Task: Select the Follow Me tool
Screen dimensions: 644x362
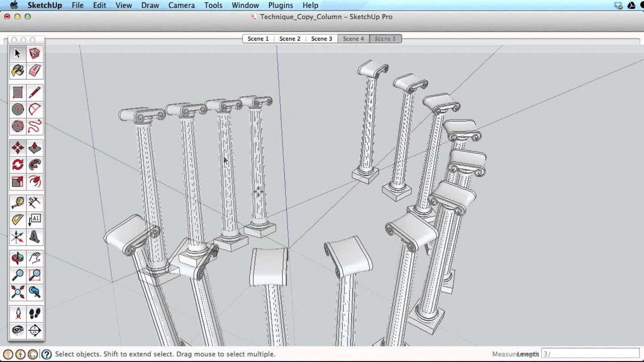Action: coord(34,164)
